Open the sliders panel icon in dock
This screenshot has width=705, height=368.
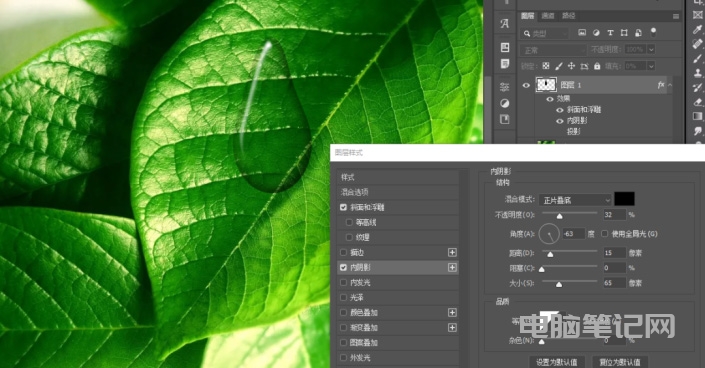click(x=504, y=87)
